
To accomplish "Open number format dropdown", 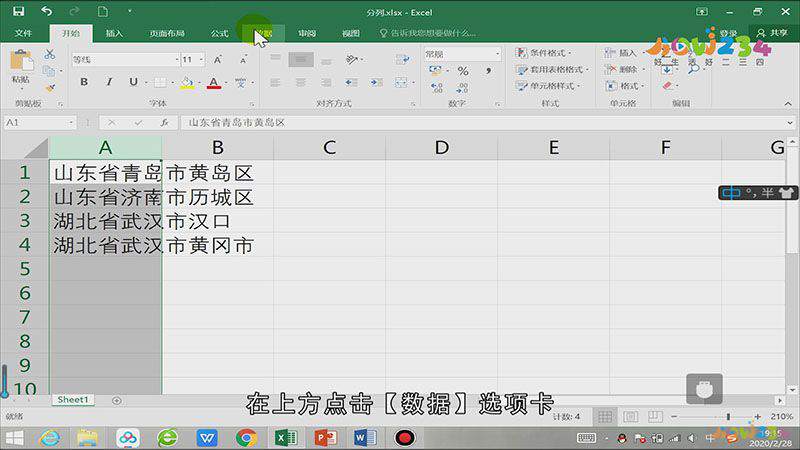I will pyautogui.click(x=497, y=54).
